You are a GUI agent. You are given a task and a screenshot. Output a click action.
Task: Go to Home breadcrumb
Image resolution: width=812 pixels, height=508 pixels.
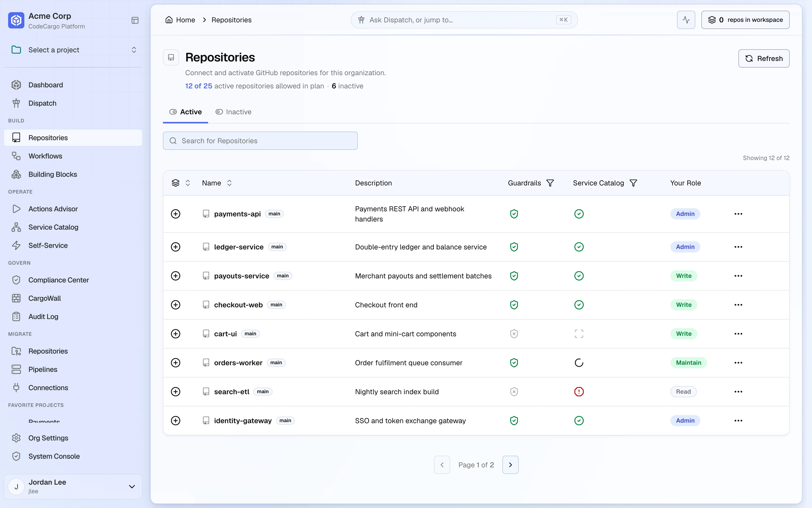coord(180,20)
